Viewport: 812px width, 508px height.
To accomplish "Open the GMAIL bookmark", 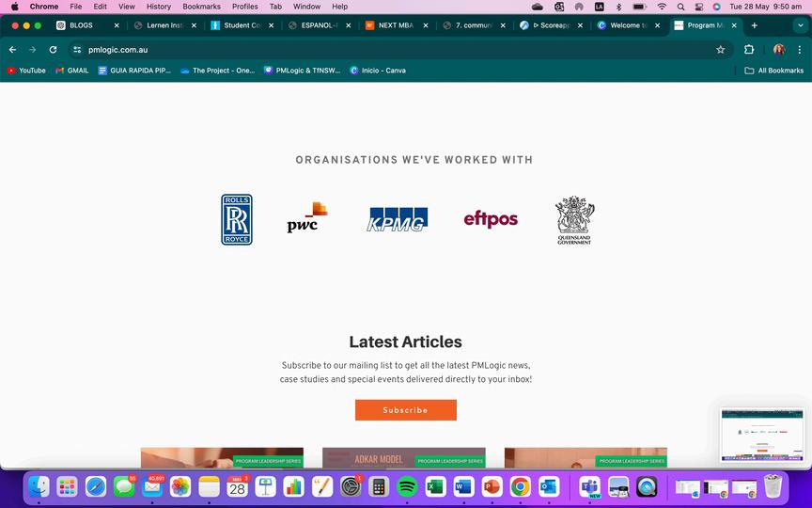I will [72, 71].
